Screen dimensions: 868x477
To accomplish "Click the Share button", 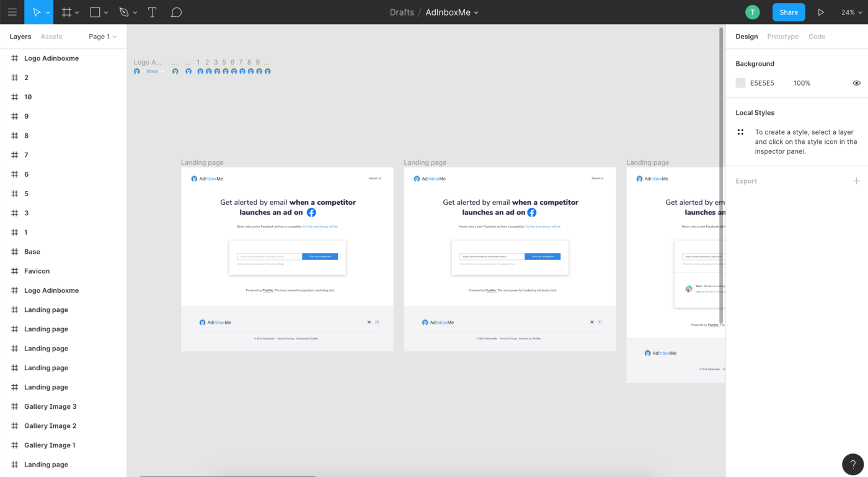I will [789, 12].
